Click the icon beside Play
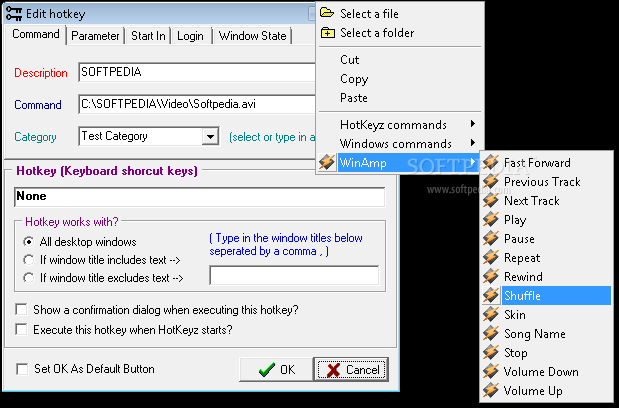Viewport: 619px width, 408px height. pos(491,219)
